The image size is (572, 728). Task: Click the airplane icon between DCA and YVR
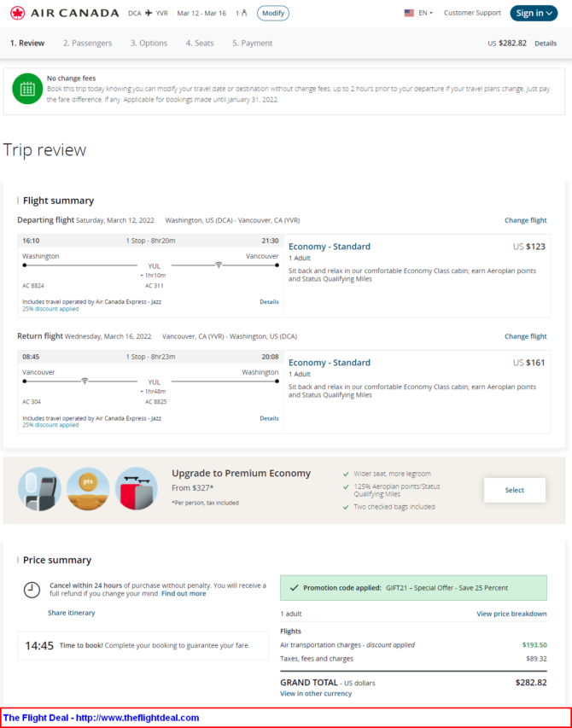pos(149,13)
